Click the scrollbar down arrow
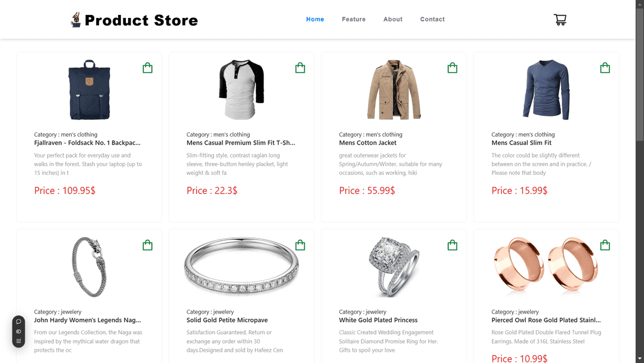This screenshot has height=363, width=644. (x=640, y=359)
